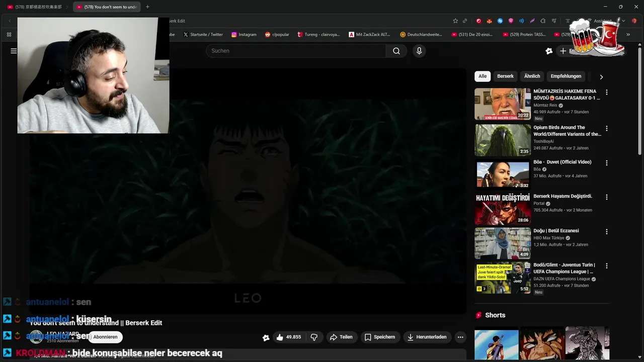Viewport: 644px width, 362px height.
Task: Open the Berserk Hayatımı Değiştirdi thumbnail
Action: point(503,209)
